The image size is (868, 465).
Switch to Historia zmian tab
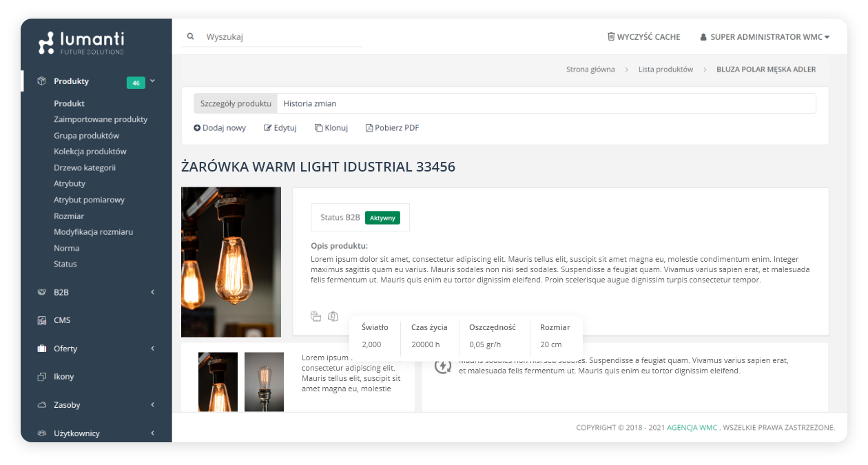coord(310,103)
